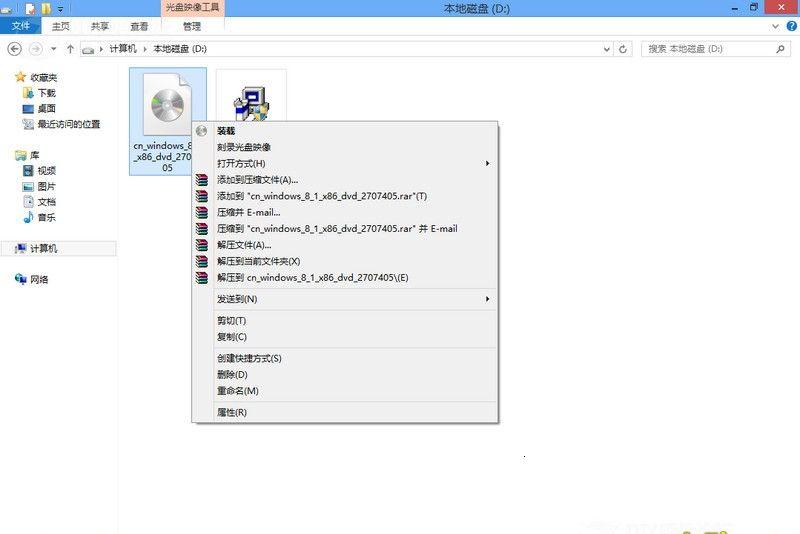
Task: Choose 刻录光盘映像 context menu entry
Action: [x=244, y=147]
